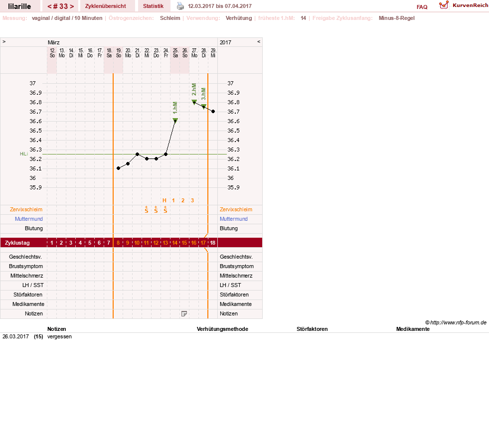Image resolution: width=489 pixels, height=448 pixels.
Task: Click the Zyklustag row label
Action: pyautogui.click(x=17, y=243)
